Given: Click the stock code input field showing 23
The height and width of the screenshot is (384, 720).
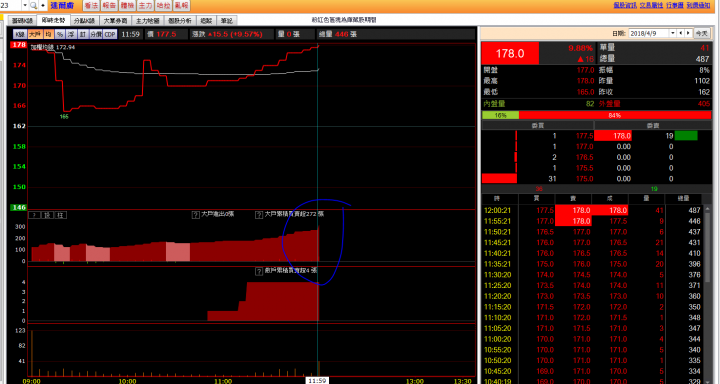Looking at the screenshot, I should 11,6.
